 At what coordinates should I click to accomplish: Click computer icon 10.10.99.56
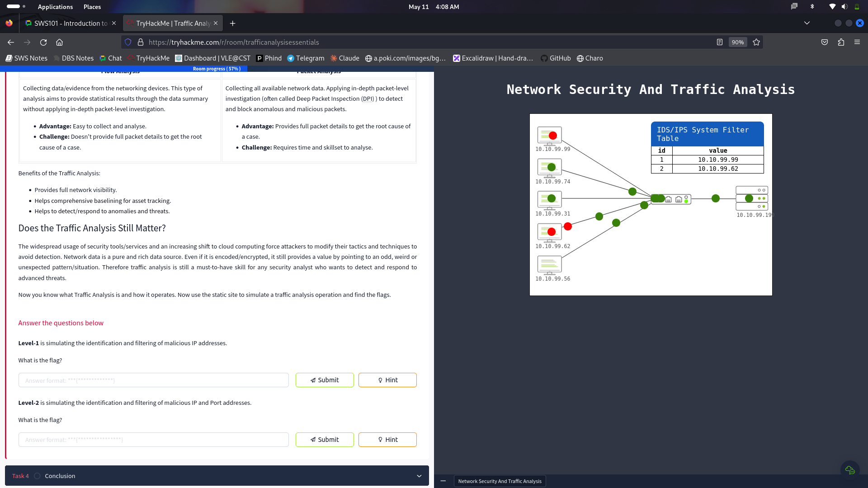[549, 265]
